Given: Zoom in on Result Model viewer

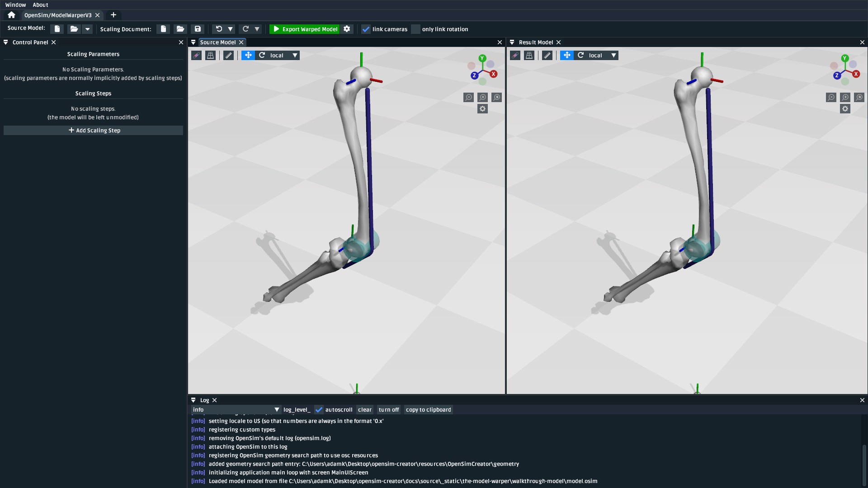Looking at the screenshot, I should click(x=845, y=97).
